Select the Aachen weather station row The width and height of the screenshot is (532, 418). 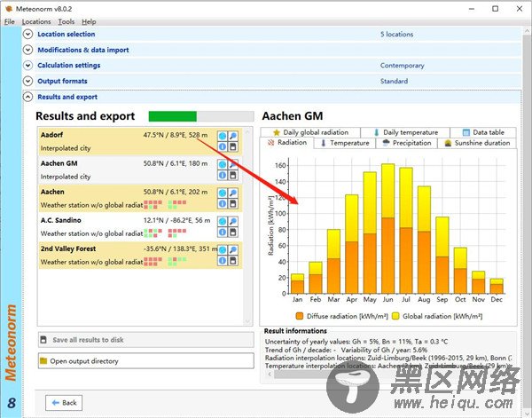tap(140, 198)
